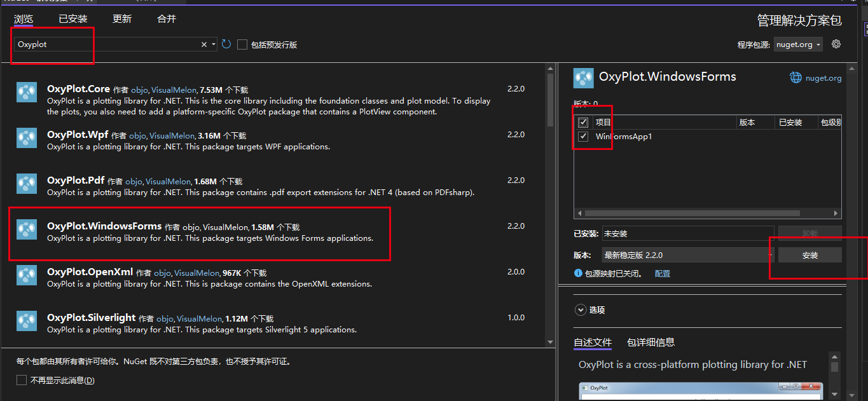Screen dimensions: 868x401
Task: Open package source settings gear icon
Action: (836, 44)
